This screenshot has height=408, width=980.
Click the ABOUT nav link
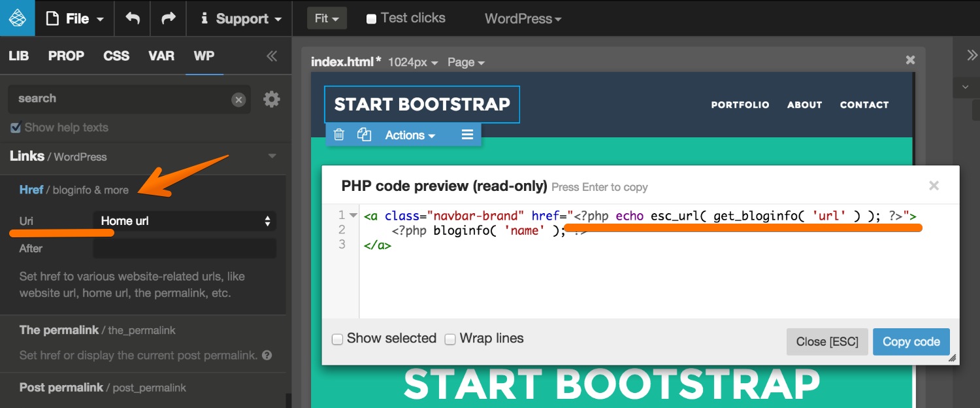(804, 105)
